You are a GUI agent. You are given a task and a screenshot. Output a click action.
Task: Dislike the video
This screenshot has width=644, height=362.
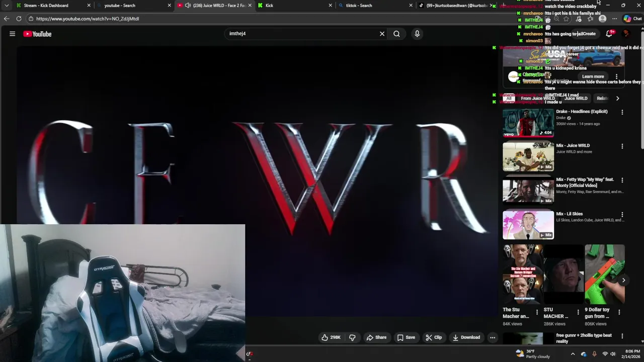(x=352, y=337)
